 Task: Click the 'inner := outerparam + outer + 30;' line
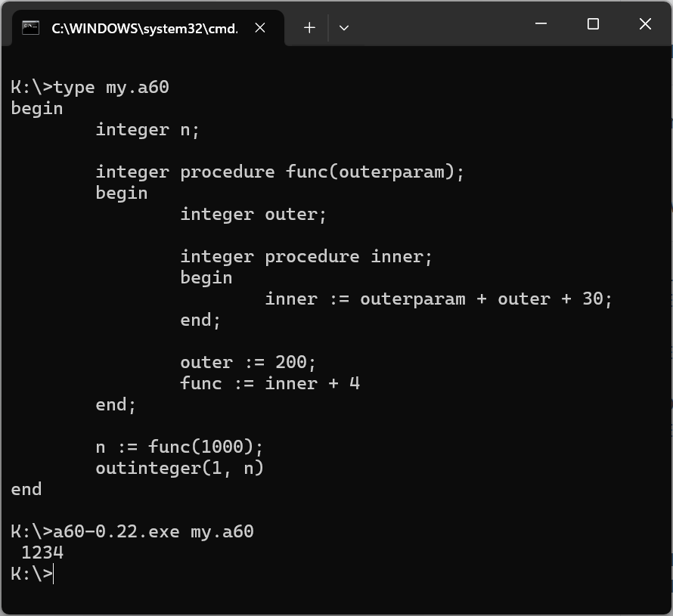tap(439, 299)
